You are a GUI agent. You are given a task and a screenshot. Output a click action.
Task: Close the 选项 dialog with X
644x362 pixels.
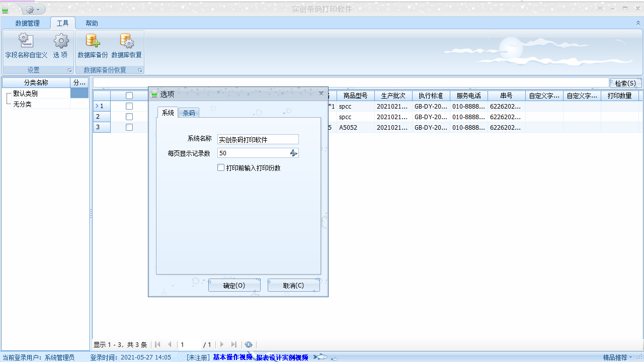321,94
